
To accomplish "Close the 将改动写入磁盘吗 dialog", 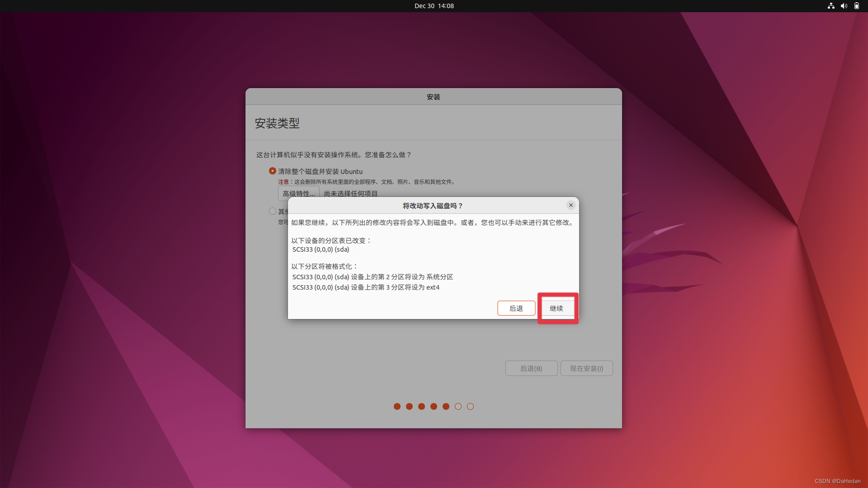I will pyautogui.click(x=571, y=205).
